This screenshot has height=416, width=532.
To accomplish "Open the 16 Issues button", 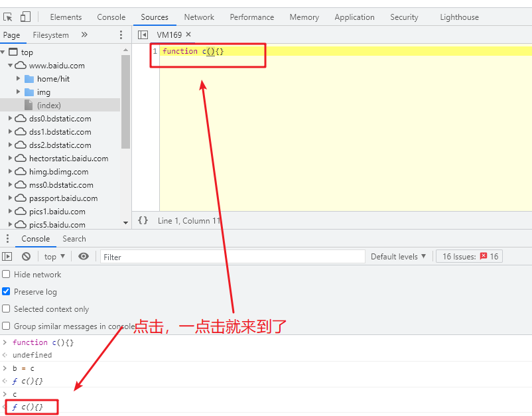I will point(469,257).
